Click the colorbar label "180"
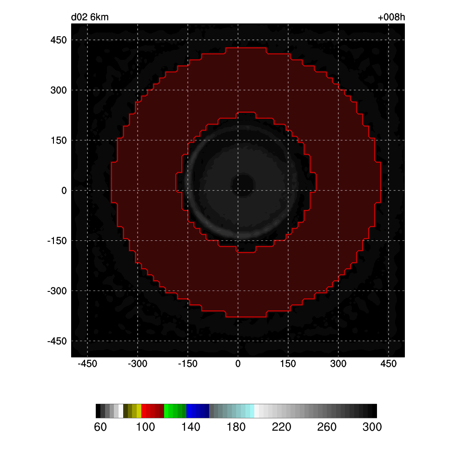 click(236, 427)
